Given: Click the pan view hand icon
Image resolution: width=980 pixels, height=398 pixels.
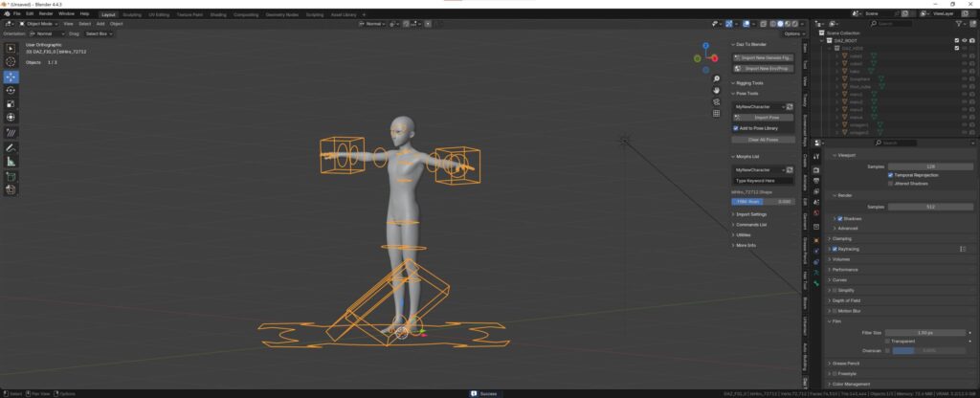Looking at the screenshot, I should tap(716, 91).
